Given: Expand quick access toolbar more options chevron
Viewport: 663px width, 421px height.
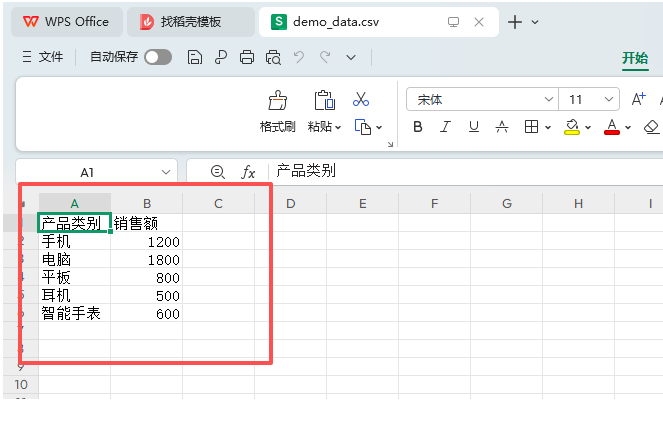Looking at the screenshot, I should (351, 57).
